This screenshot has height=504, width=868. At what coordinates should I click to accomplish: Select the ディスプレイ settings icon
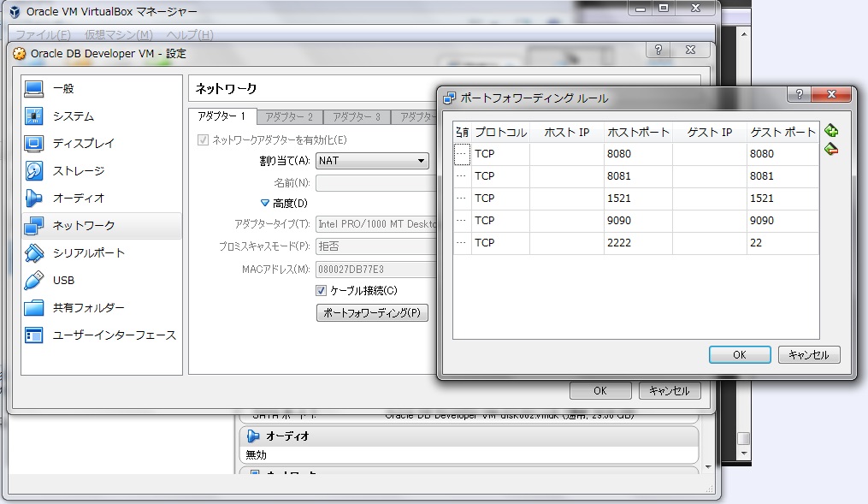[x=33, y=144]
